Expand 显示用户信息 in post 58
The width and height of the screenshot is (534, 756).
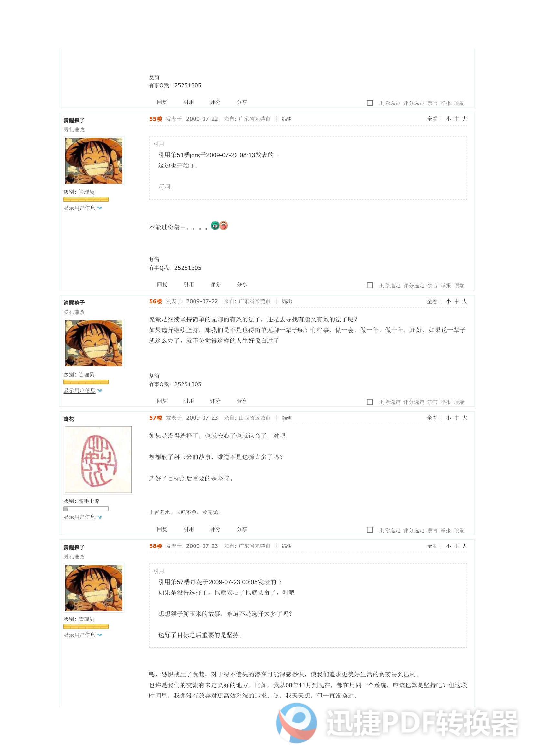point(79,635)
